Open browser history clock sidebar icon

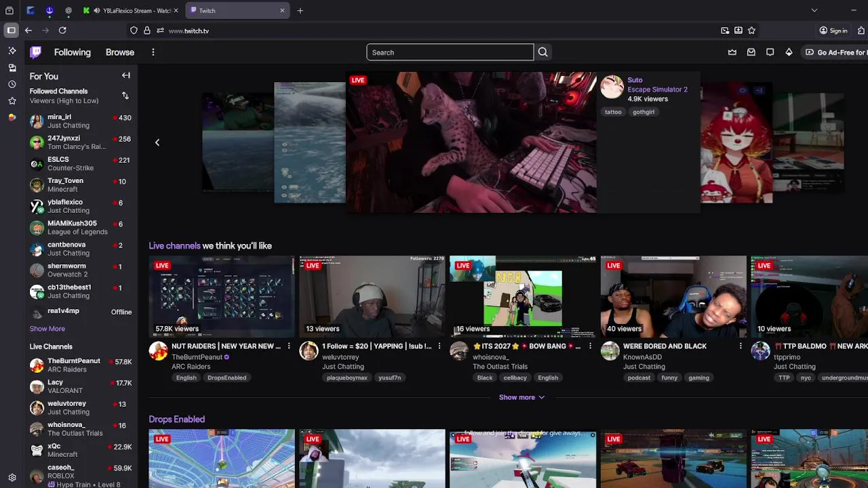(12, 84)
